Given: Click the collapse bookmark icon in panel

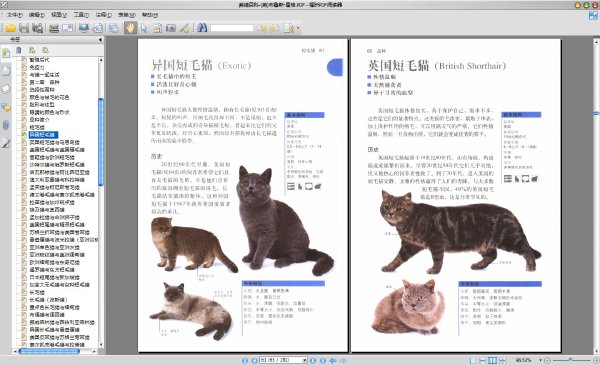Looking at the screenshot, I should click(x=46, y=50).
